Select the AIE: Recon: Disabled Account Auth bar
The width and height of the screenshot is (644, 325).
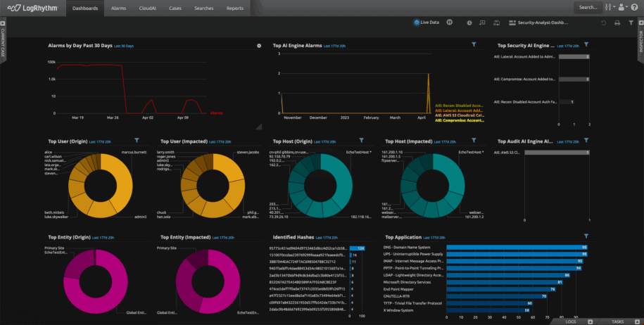coord(567,102)
